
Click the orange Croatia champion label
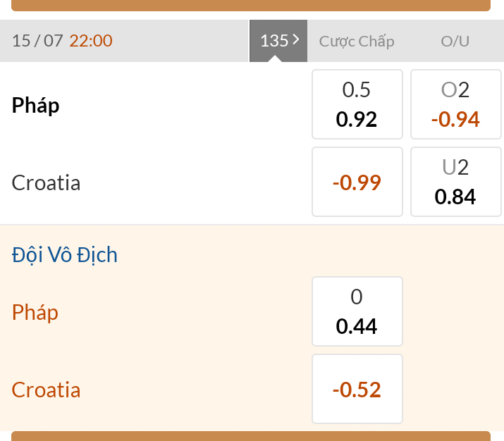point(47,390)
